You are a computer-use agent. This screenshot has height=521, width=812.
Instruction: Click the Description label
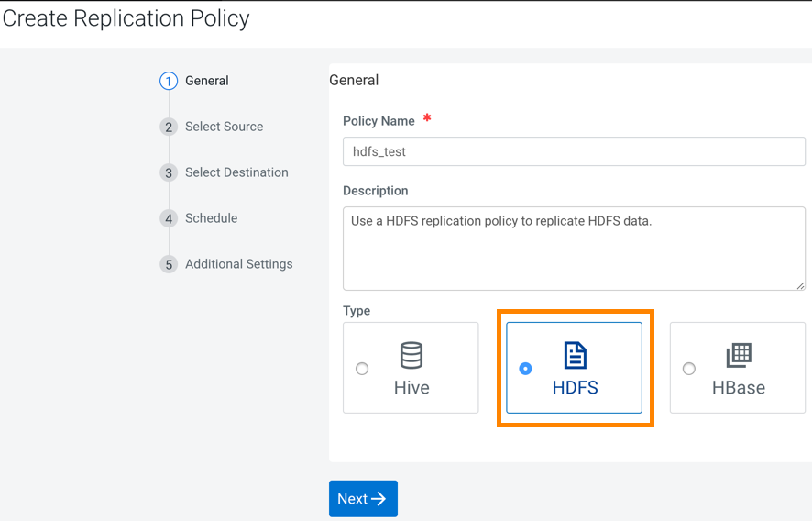coord(376,191)
